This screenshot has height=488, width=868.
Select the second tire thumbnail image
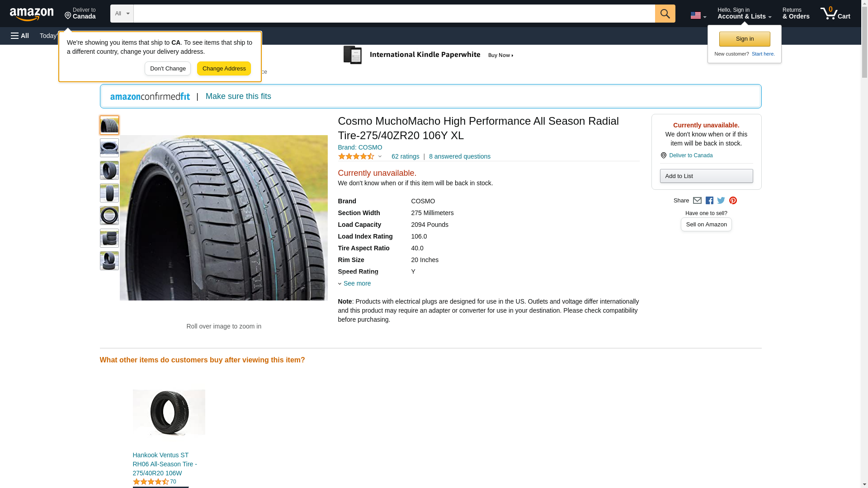click(x=109, y=148)
